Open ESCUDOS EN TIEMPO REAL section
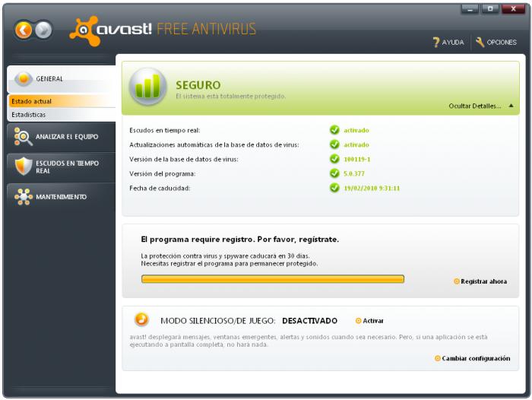The image size is (532, 400). click(x=61, y=167)
